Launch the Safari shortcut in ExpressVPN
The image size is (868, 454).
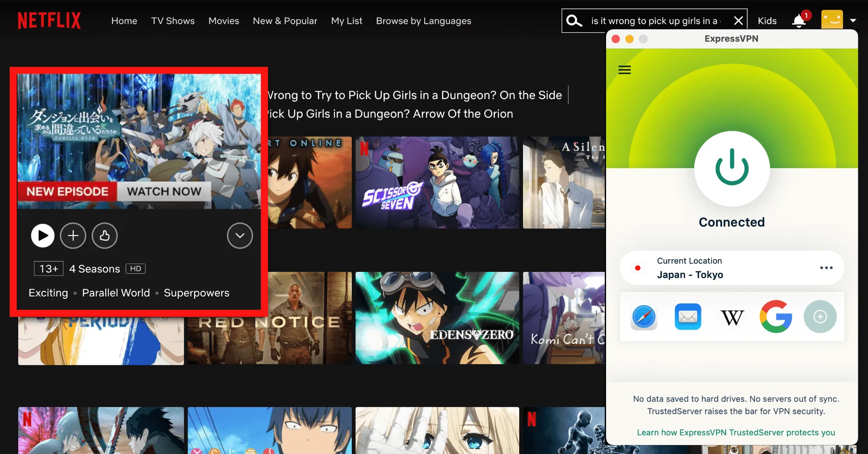click(x=644, y=317)
